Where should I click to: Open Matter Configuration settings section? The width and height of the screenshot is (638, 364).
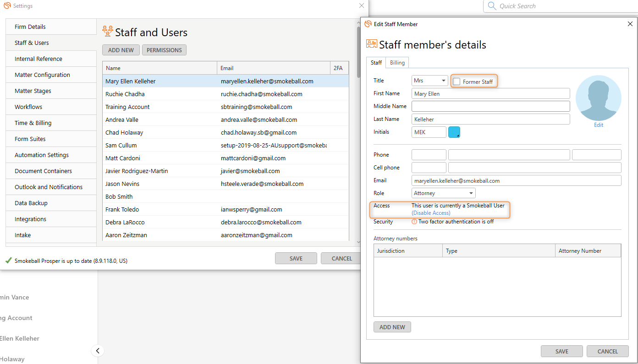coord(51,75)
